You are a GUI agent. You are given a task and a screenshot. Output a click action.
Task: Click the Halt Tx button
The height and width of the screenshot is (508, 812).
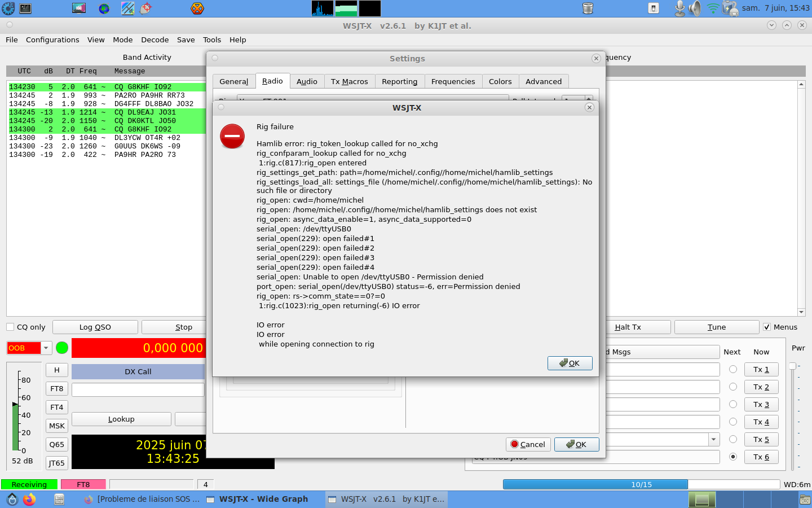(628, 327)
